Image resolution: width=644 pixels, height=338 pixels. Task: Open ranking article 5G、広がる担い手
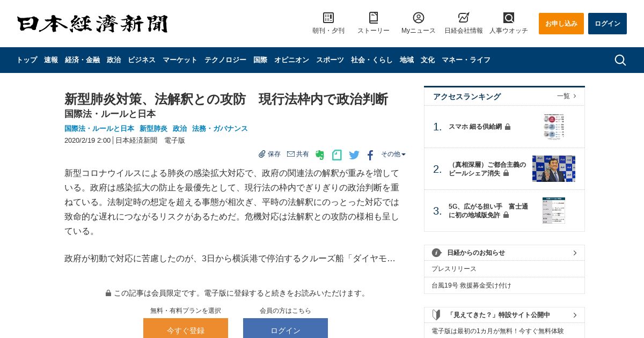[x=488, y=210]
